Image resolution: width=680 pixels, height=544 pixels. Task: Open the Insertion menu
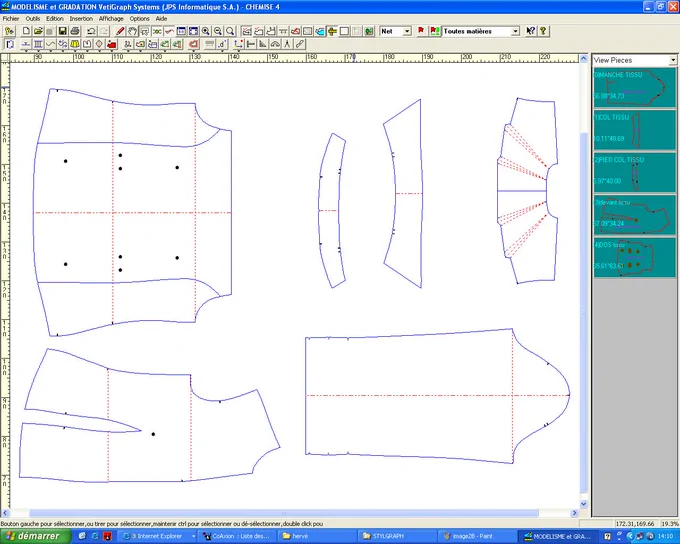(81, 19)
